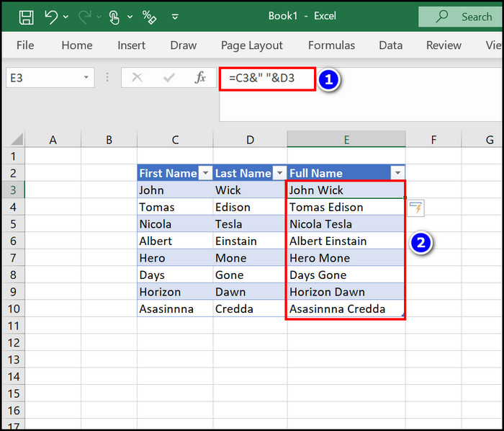Open the Undo history dropdown arrow

(66, 17)
